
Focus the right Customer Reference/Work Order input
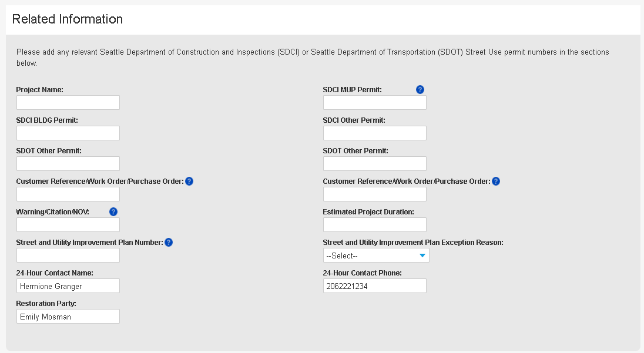(x=375, y=194)
